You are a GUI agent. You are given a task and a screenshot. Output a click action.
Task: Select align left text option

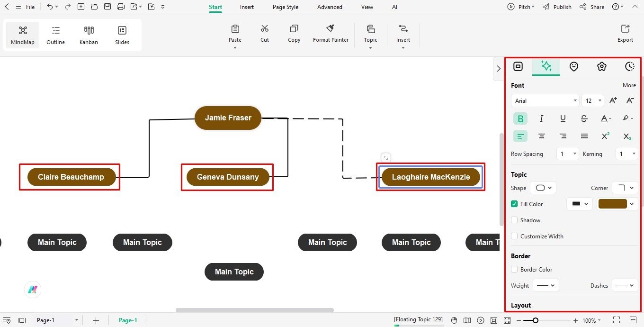(520, 136)
